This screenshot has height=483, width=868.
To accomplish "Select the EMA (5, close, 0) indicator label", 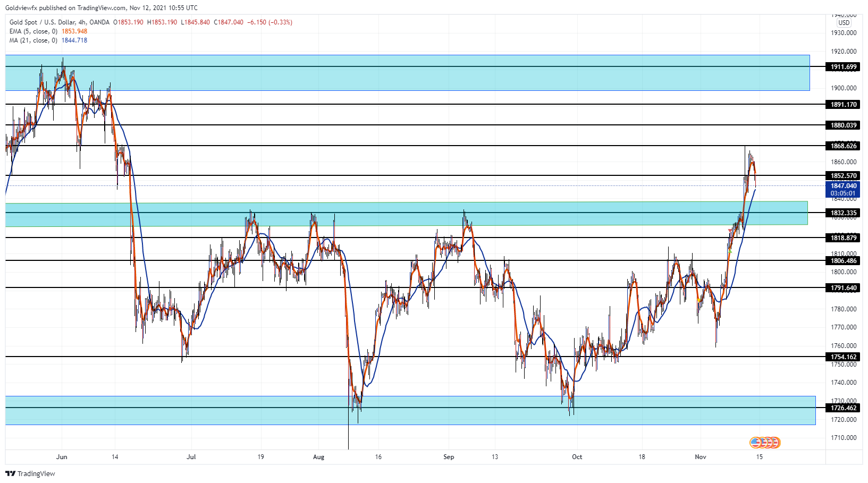I will tap(33, 31).
